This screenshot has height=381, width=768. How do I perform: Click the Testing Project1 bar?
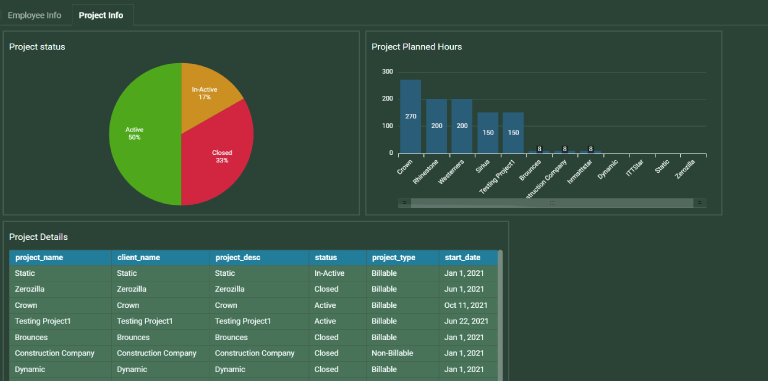[x=513, y=133]
